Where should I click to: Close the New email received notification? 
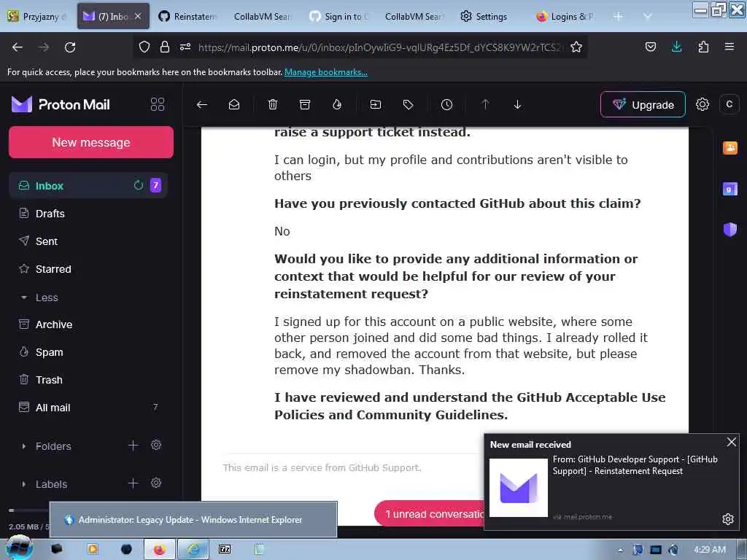731,443
